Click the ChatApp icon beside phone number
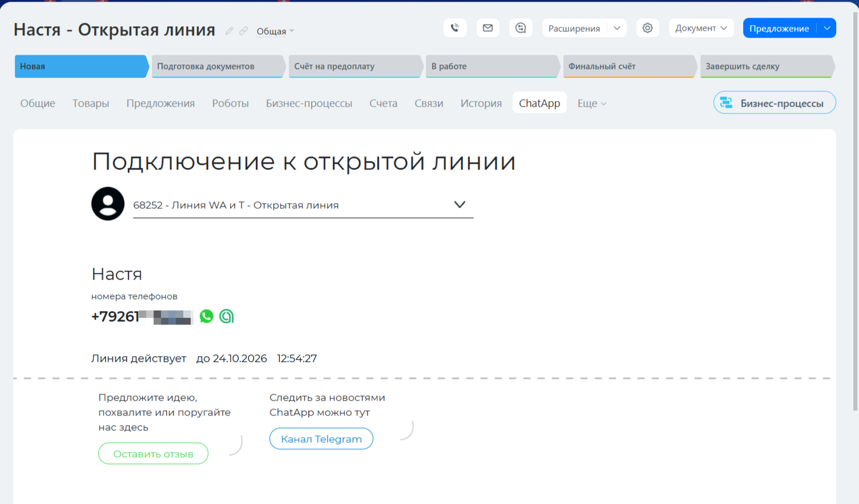 227,316
